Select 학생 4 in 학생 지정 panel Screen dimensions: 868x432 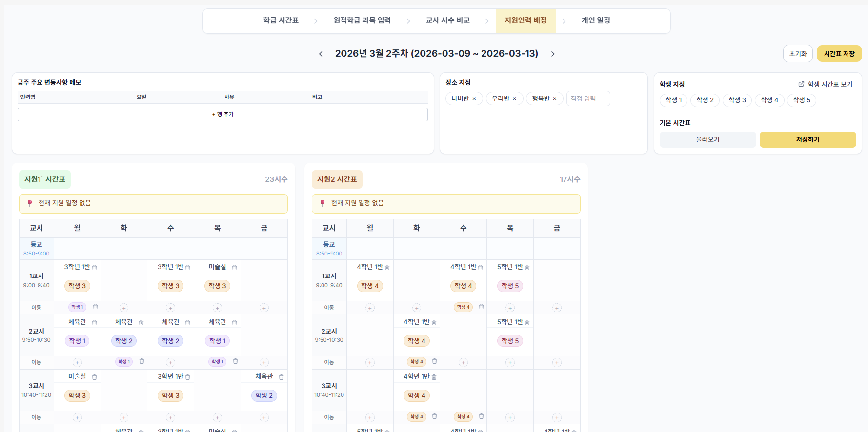(x=769, y=100)
